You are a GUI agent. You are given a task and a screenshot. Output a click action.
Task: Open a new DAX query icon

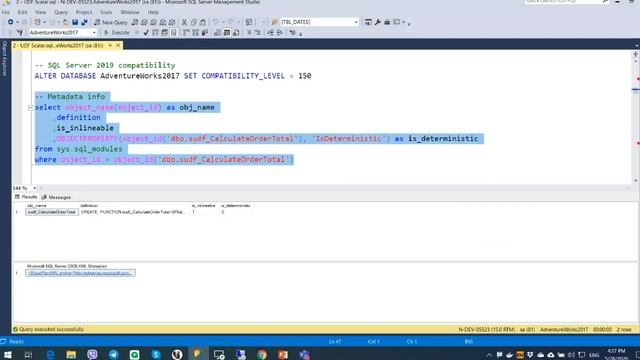click(x=172, y=22)
